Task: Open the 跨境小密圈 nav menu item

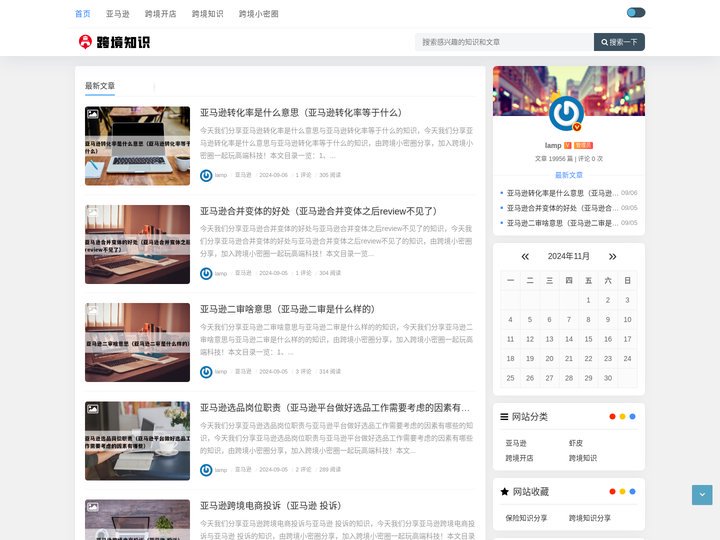Action: click(x=259, y=14)
